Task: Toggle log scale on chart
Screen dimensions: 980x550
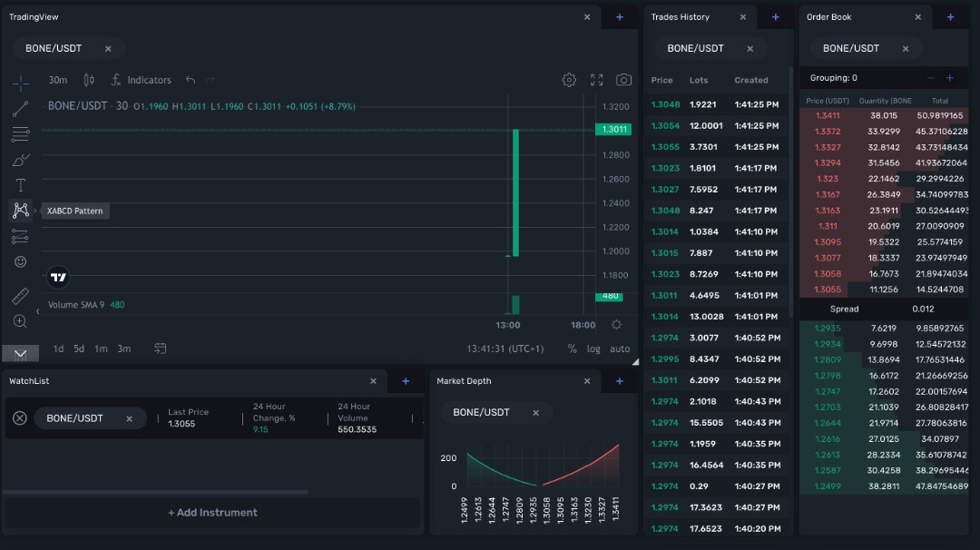Action: tap(593, 349)
